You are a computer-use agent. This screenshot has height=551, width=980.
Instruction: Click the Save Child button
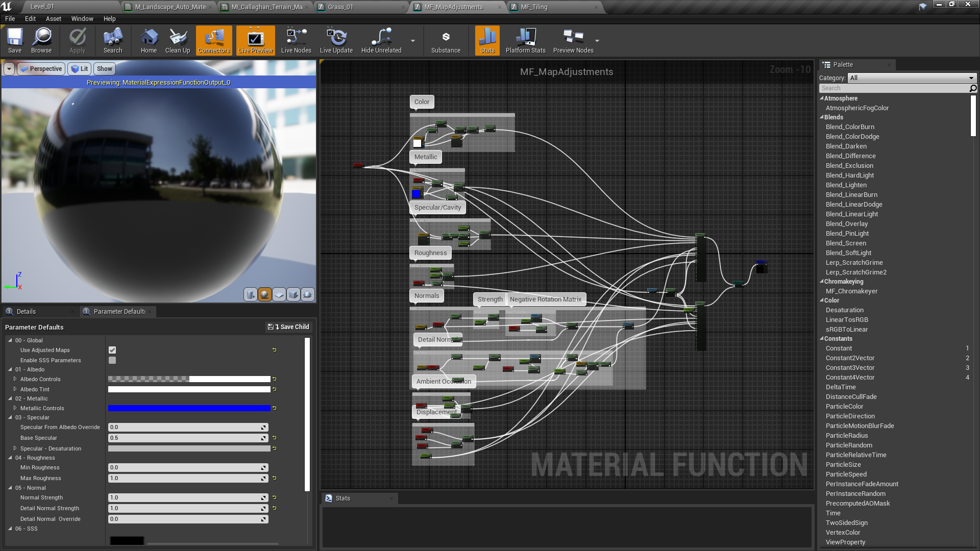288,327
